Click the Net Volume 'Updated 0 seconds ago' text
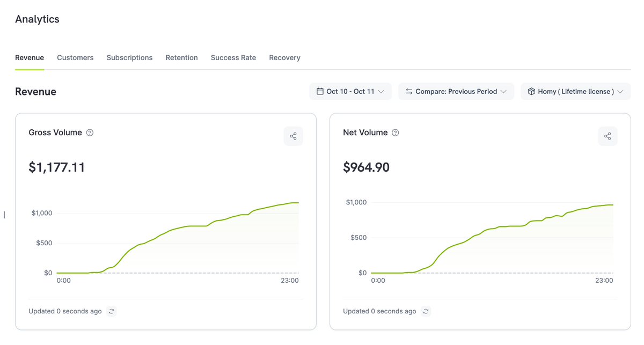 [379, 311]
